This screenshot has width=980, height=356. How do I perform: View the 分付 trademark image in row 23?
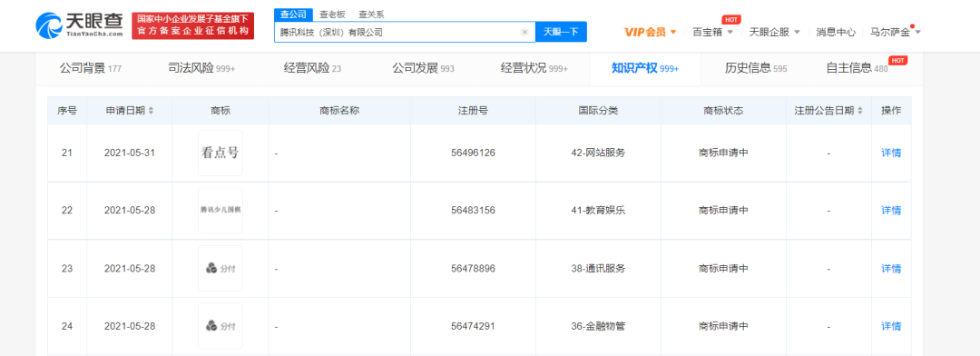(x=220, y=269)
